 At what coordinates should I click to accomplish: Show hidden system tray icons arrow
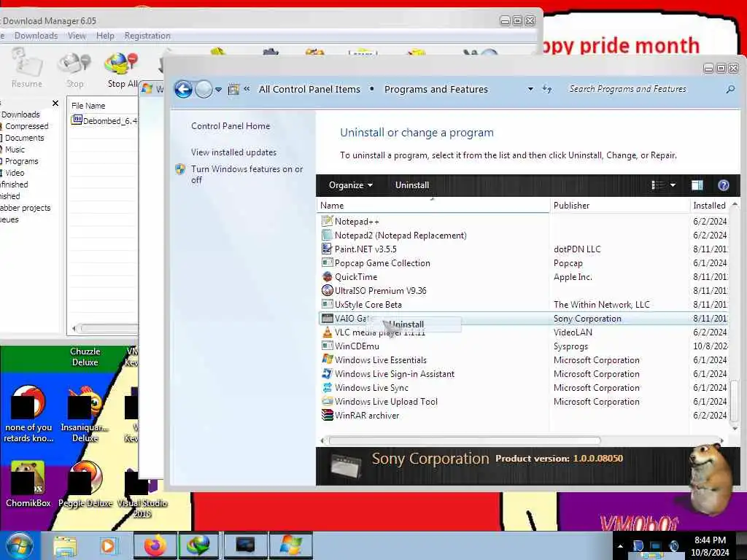tap(620, 546)
